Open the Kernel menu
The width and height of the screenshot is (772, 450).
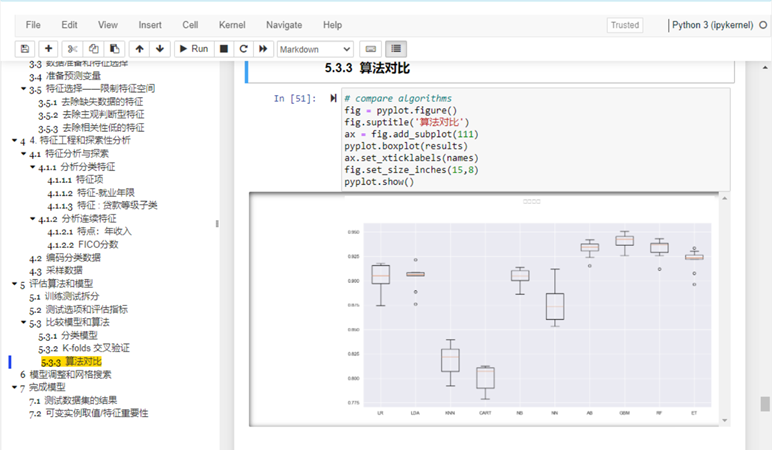pos(234,24)
